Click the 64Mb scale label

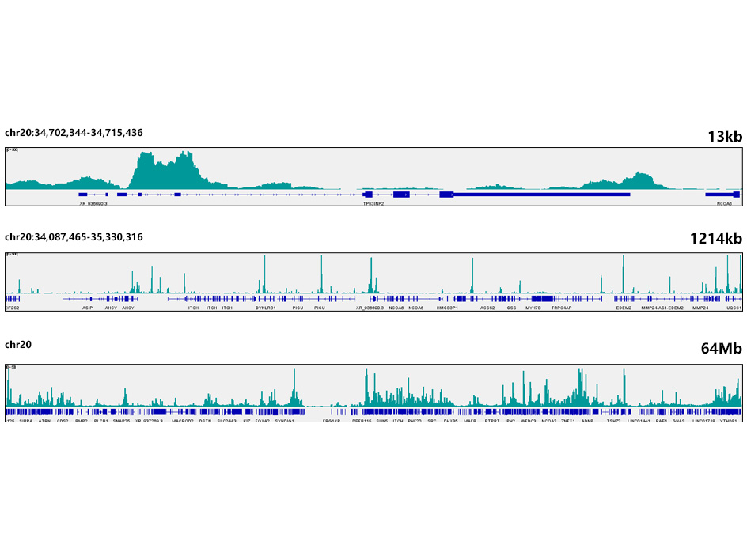(721, 348)
